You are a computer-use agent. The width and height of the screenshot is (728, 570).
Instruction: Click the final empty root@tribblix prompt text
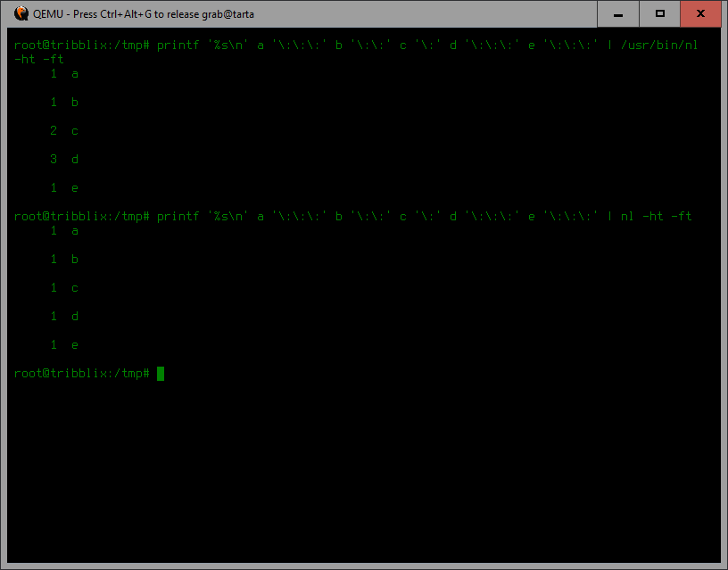tap(81, 374)
